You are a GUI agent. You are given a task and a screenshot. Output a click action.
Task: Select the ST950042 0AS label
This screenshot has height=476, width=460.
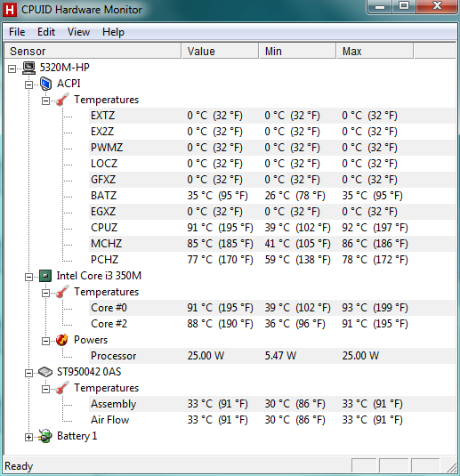tap(89, 372)
